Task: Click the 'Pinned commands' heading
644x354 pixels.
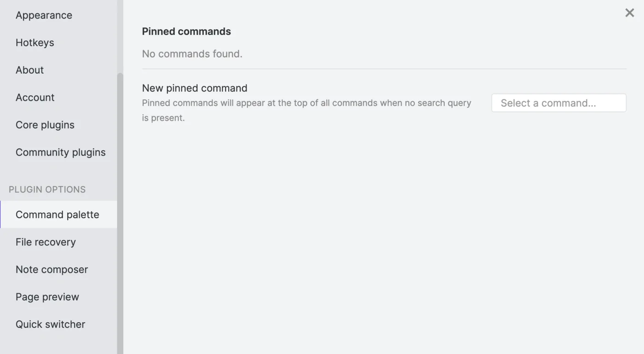Action: pos(186,31)
